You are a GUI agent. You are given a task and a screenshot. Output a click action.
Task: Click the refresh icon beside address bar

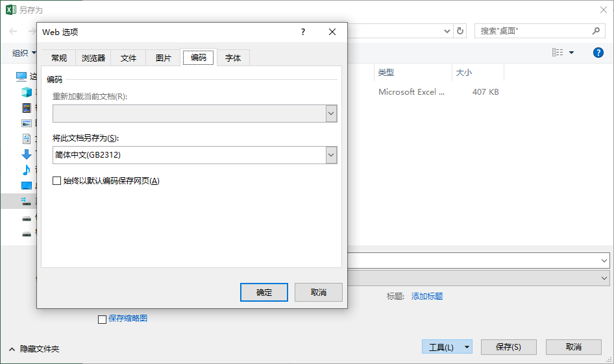460,31
